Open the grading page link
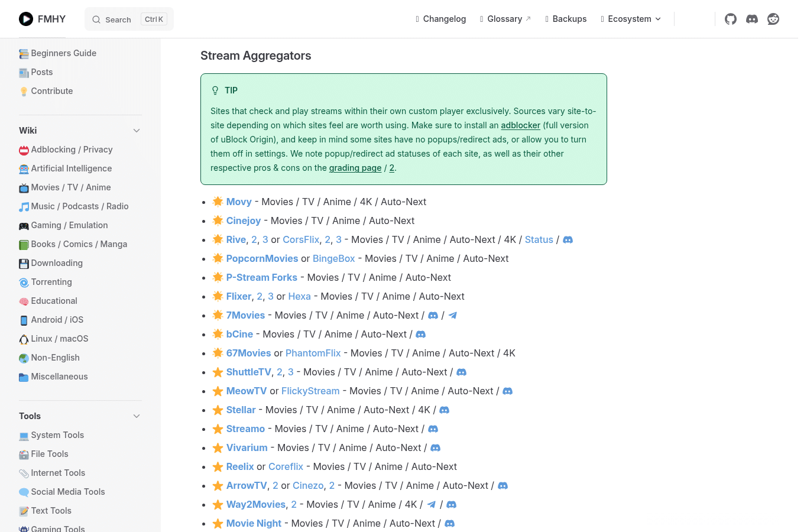The image size is (807, 532). [x=355, y=168]
